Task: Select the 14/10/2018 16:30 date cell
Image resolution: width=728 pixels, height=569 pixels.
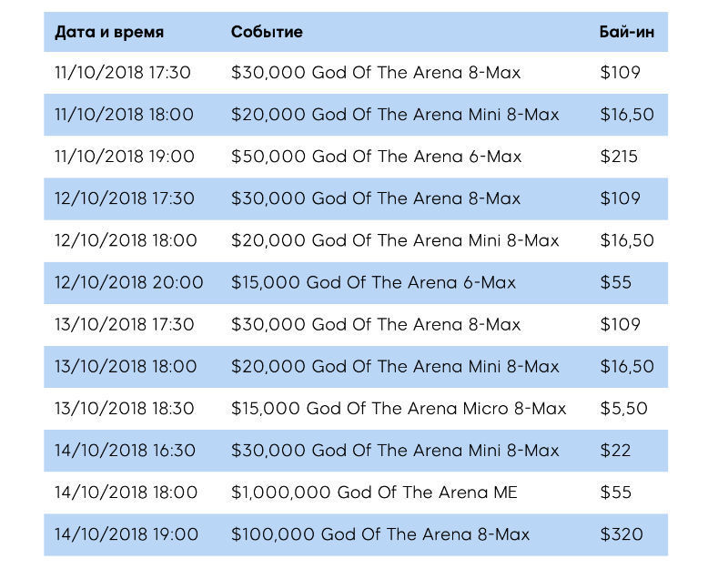Action: (124, 451)
